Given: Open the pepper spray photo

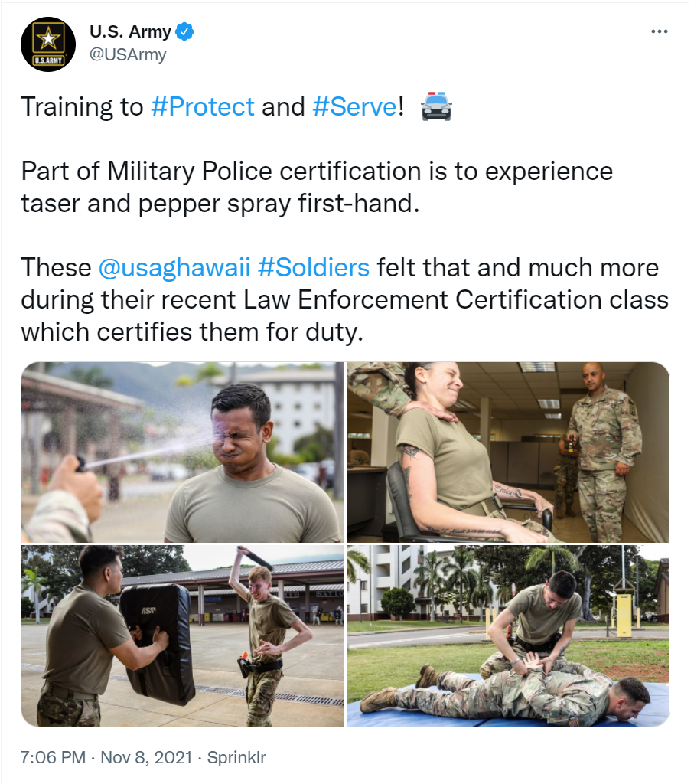Looking at the screenshot, I should point(182,452).
